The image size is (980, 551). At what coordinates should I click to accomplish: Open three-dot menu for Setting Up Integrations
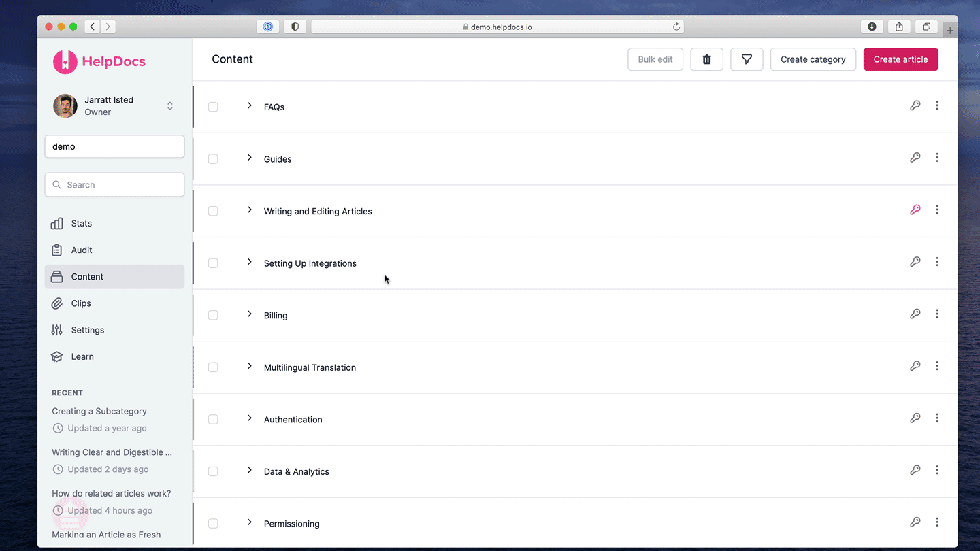tap(937, 262)
